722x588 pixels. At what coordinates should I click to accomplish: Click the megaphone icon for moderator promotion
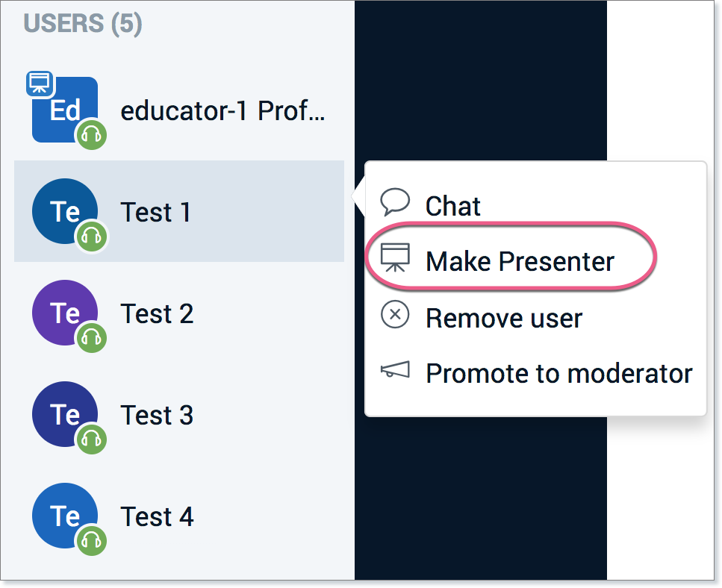click(395, 370)
